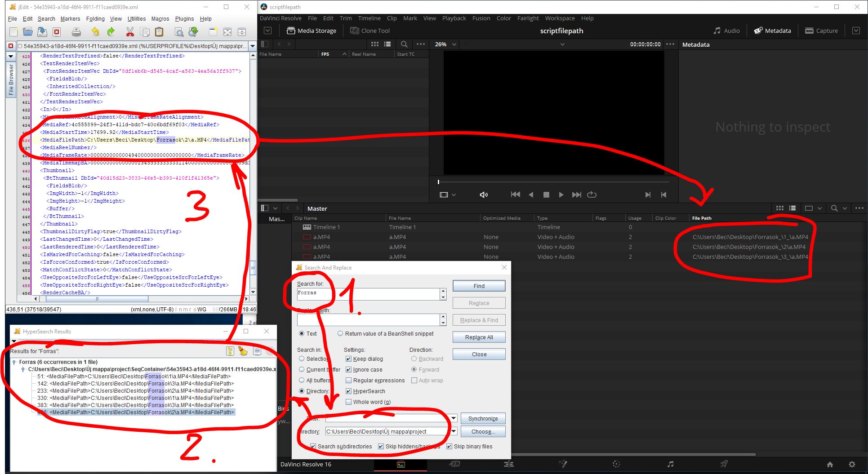Click jEdit's print icon
The width and height of the screenshot is (868, 474).
(x=77, y=32)
